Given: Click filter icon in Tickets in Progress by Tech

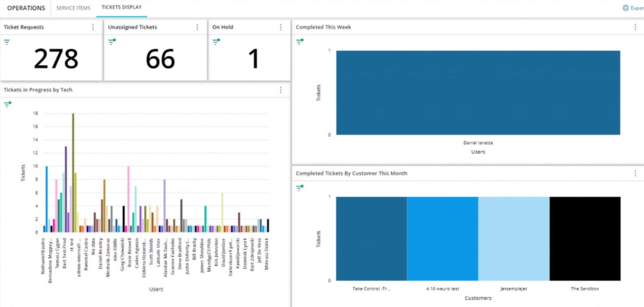Looking at the screenshot, I should pyautogui.click(x=7, y=105).
